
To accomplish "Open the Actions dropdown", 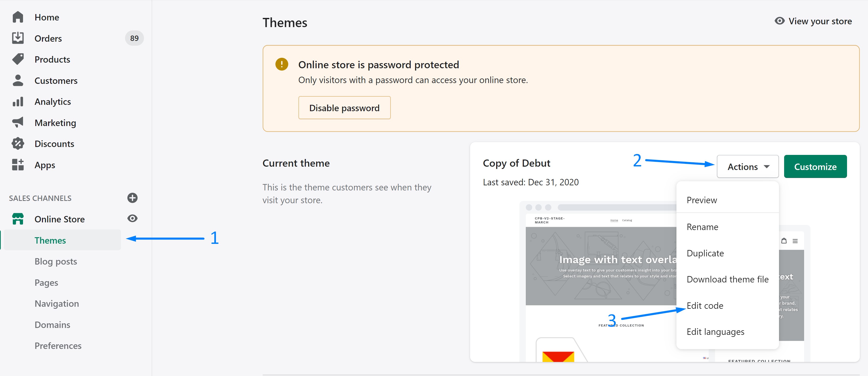I will tap(748, 166).
